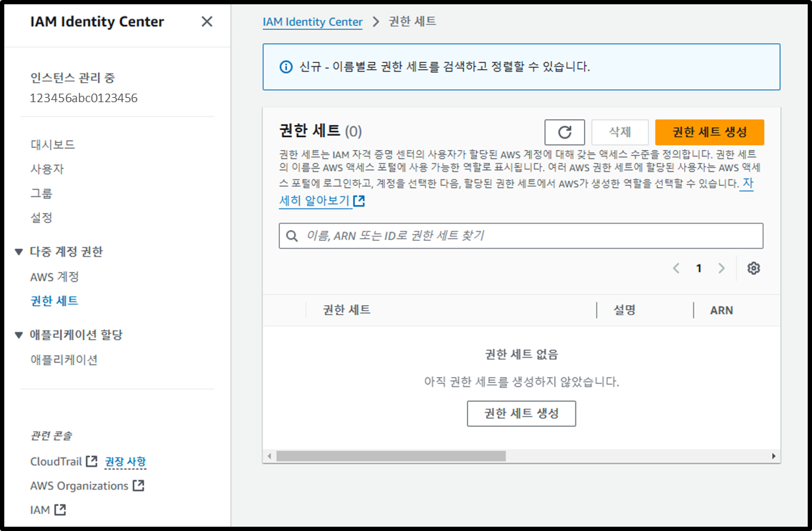Click external link icon next to AWS Organizations
Viewport: 812px width, 531px height.
pyautogui.click(x=139, y=485)
